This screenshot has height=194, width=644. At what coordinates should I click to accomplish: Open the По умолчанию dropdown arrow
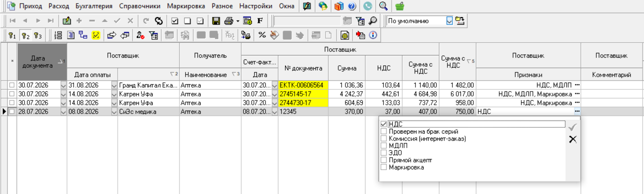coord(450,21)
